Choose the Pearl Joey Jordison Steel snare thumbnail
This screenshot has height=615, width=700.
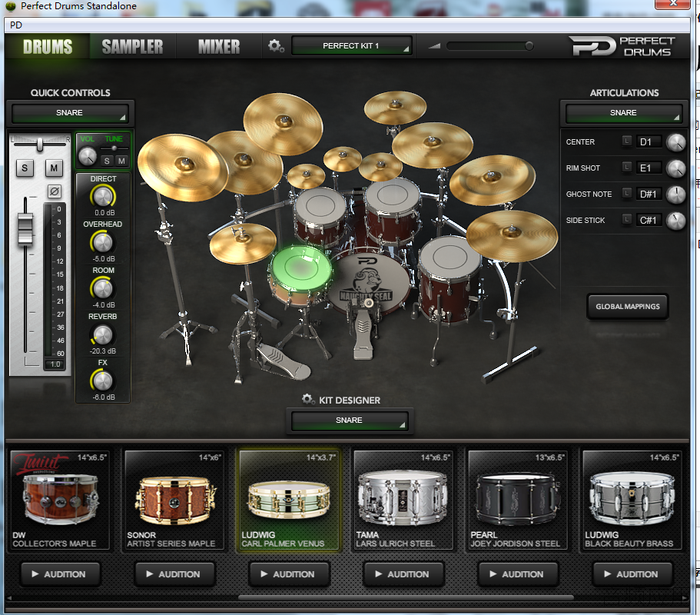(519, 500)
